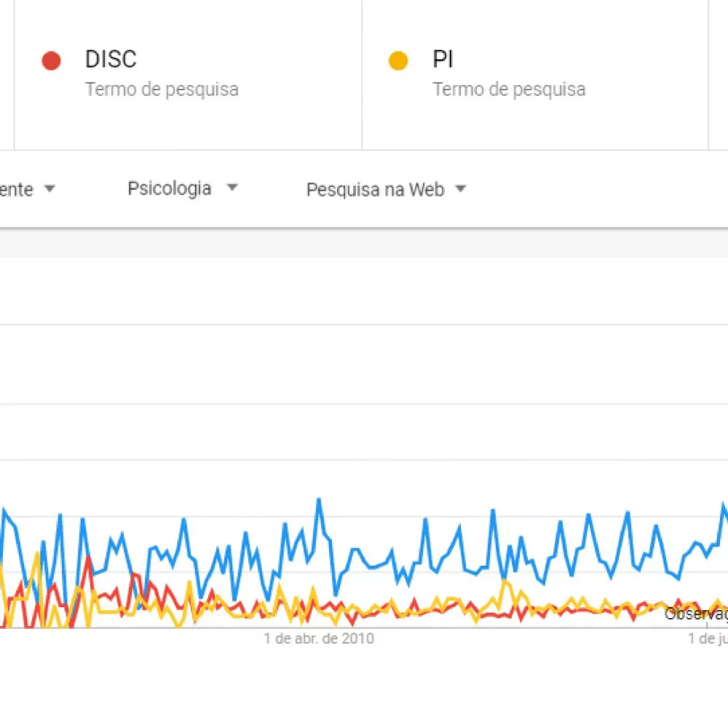Open the Pesquisa na Web dropdown
Screen dimensions: 728x728
point(386,189)
